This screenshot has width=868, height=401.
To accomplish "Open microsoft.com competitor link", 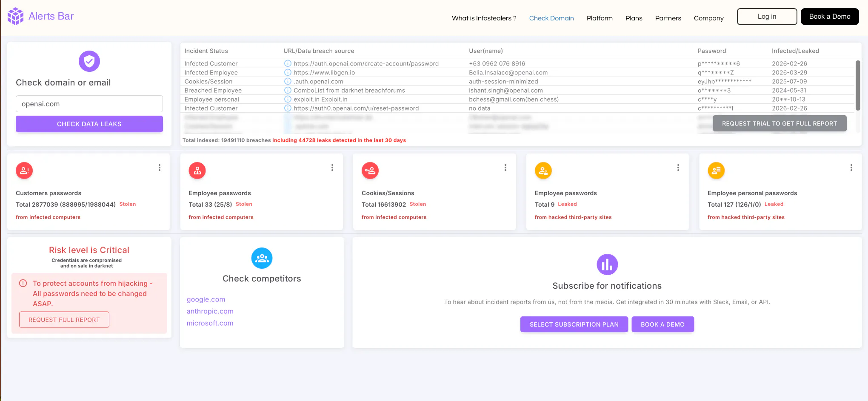I will coord(210,323).
